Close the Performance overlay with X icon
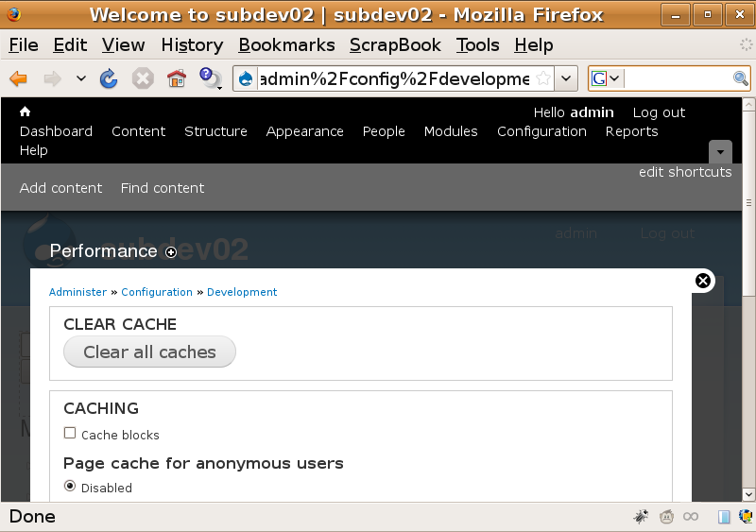 pyautogui.click(x=703, y=281)
